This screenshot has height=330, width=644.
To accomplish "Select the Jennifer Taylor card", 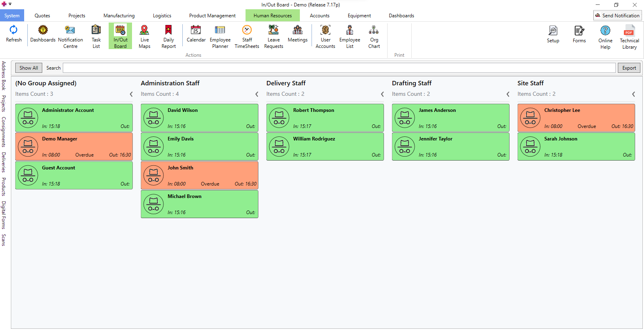I will pos(451,146).
